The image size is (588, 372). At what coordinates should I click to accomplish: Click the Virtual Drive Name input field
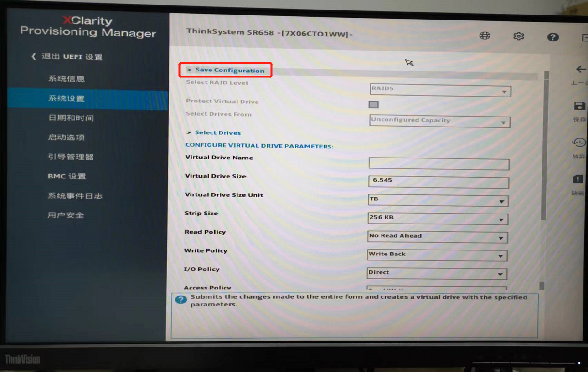pyautogui.click(x=439, y=163)
